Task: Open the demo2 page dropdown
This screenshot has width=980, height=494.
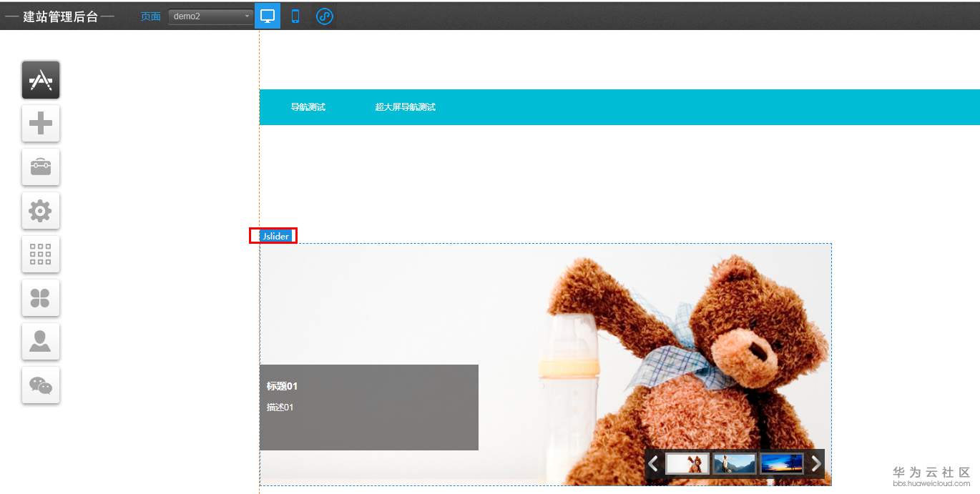Action: pos(211,16)
